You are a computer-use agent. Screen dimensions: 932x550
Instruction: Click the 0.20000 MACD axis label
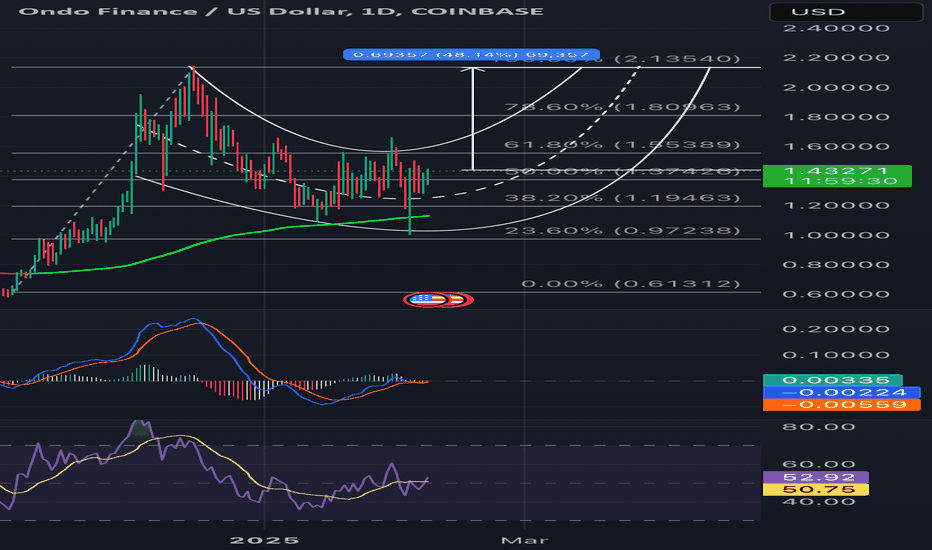[x=836, y=329]
